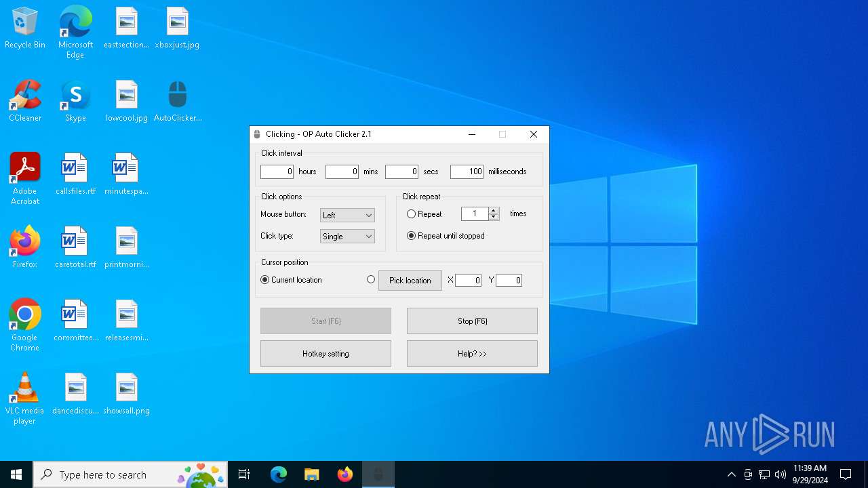Image resolution: width=868 pixels, height=488 pixels.
Task: Open the notification center icon
Action: click(846, 474)
